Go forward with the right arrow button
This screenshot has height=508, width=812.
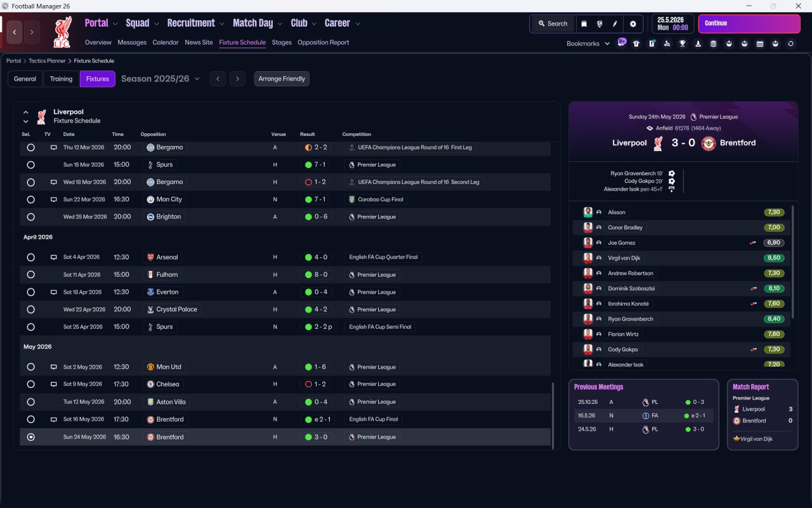[32, 32]
